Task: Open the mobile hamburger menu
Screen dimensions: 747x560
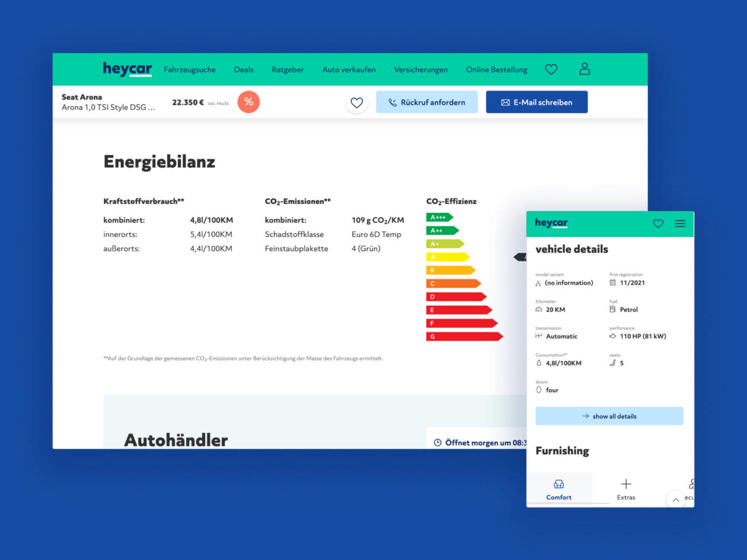Action: (680, 223)
